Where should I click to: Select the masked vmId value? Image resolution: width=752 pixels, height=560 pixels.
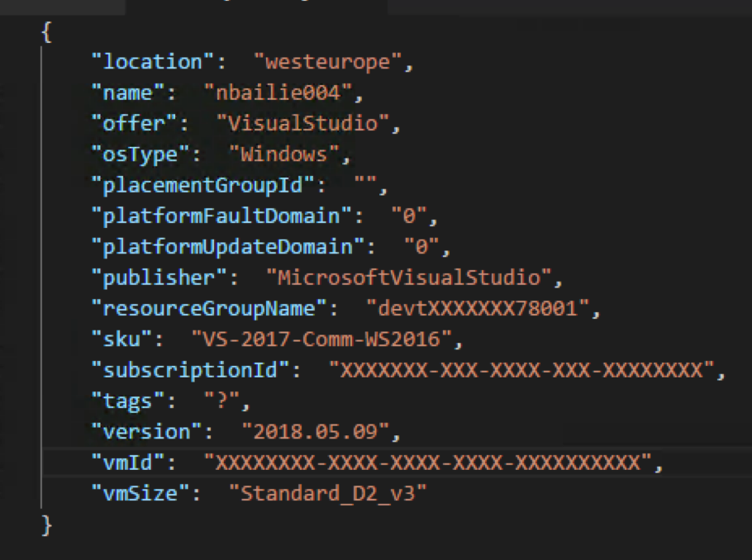point(428,463)
